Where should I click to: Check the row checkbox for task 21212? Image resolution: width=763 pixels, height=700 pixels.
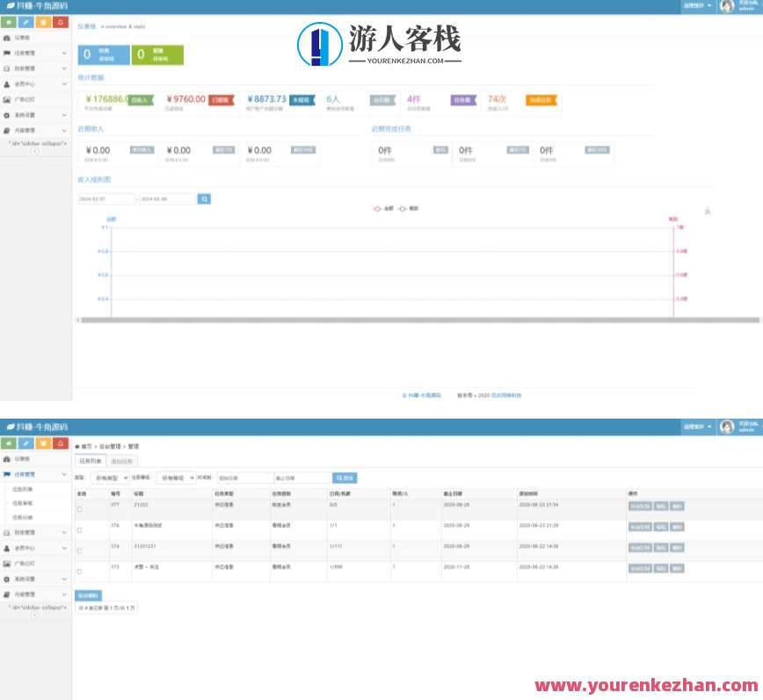pos(79,508)
